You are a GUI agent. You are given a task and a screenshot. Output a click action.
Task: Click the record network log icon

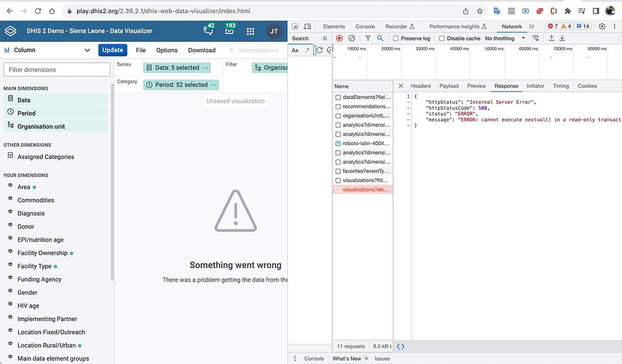(340, 38)
